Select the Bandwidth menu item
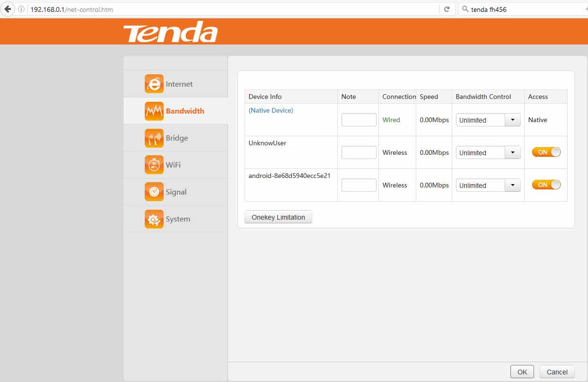588x382 pixels. [x=176, y=111]
